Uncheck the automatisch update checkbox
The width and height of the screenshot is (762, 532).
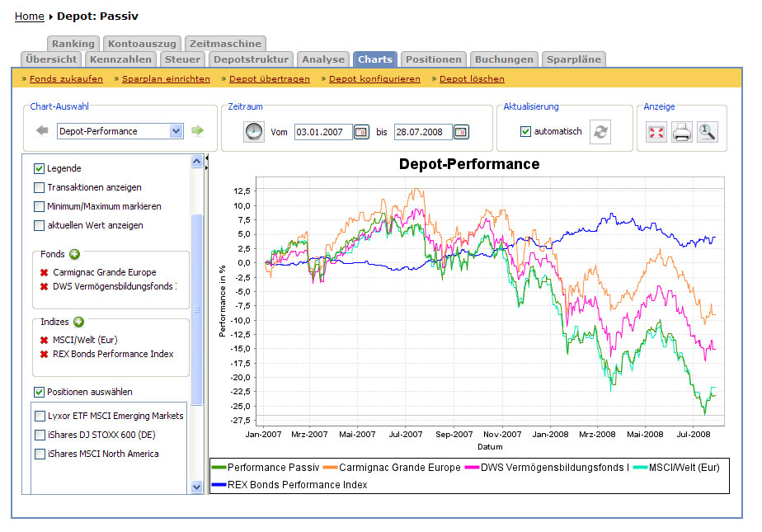(x=525, y=132)
